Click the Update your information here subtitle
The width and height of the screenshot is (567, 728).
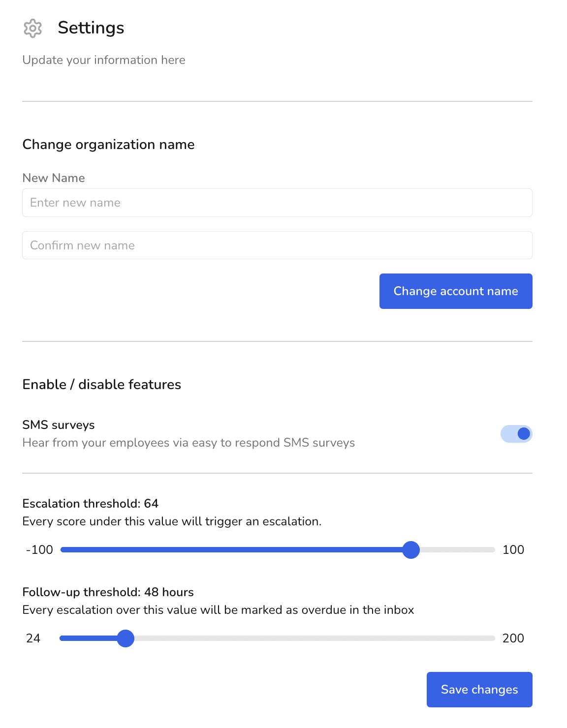pyautogui.click(x=104, y=60)
